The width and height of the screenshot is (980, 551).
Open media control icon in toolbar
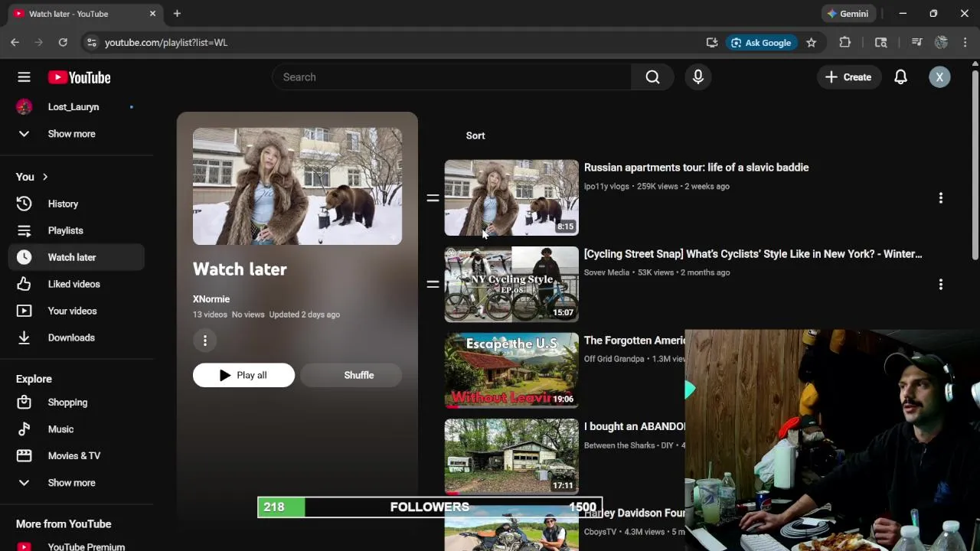(916, 43)
